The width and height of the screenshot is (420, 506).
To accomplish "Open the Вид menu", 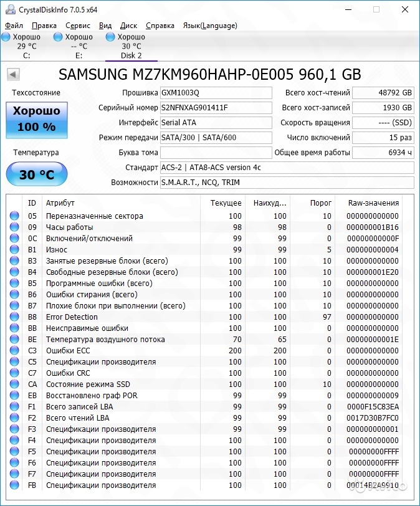I will pos(105,26).
